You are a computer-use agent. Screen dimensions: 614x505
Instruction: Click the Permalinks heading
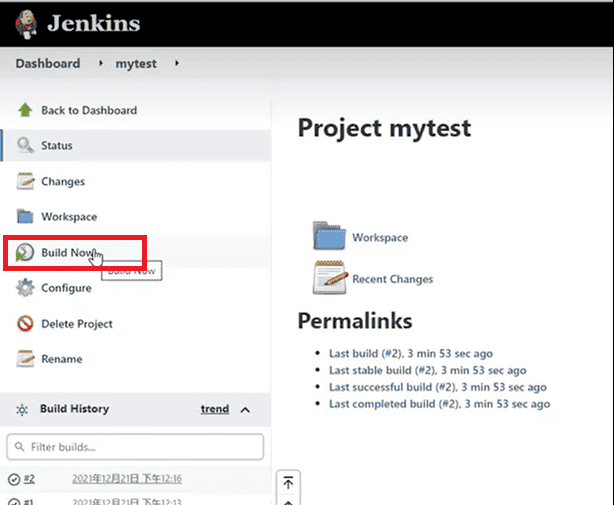[355, 321]
